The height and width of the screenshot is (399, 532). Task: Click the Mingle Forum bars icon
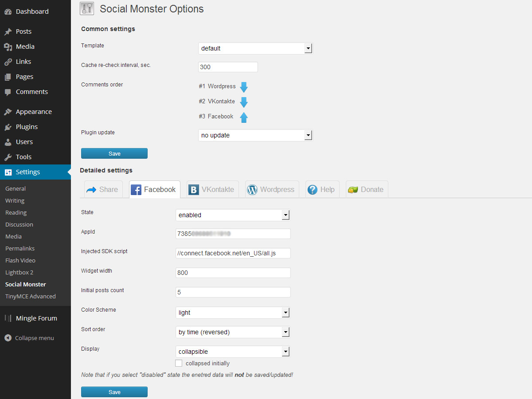(8, 318)
